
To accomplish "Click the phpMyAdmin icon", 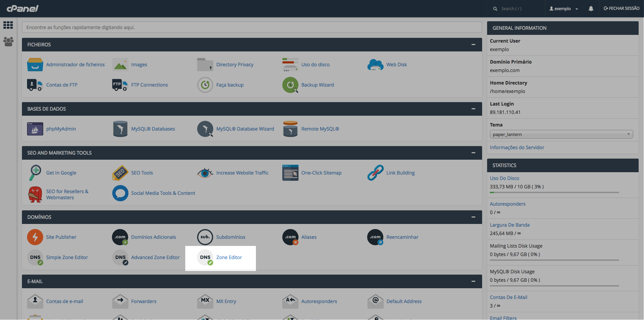I will [35, 129].
